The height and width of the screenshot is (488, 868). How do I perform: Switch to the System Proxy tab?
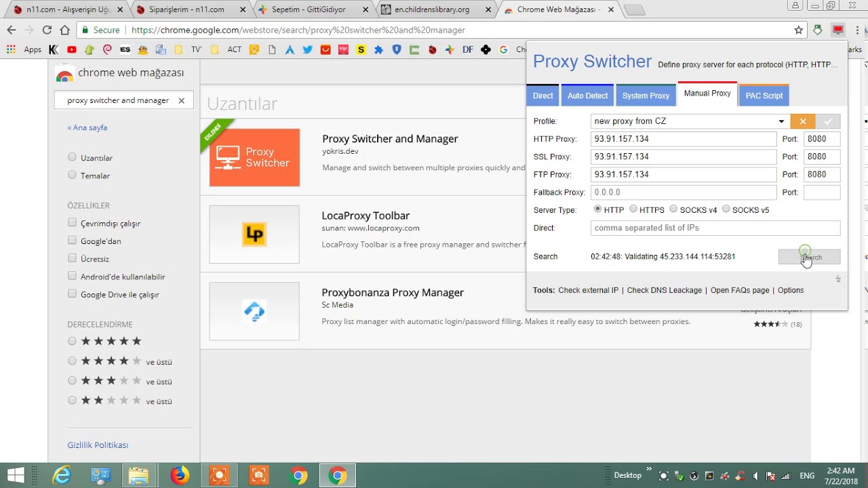[646, 96]
